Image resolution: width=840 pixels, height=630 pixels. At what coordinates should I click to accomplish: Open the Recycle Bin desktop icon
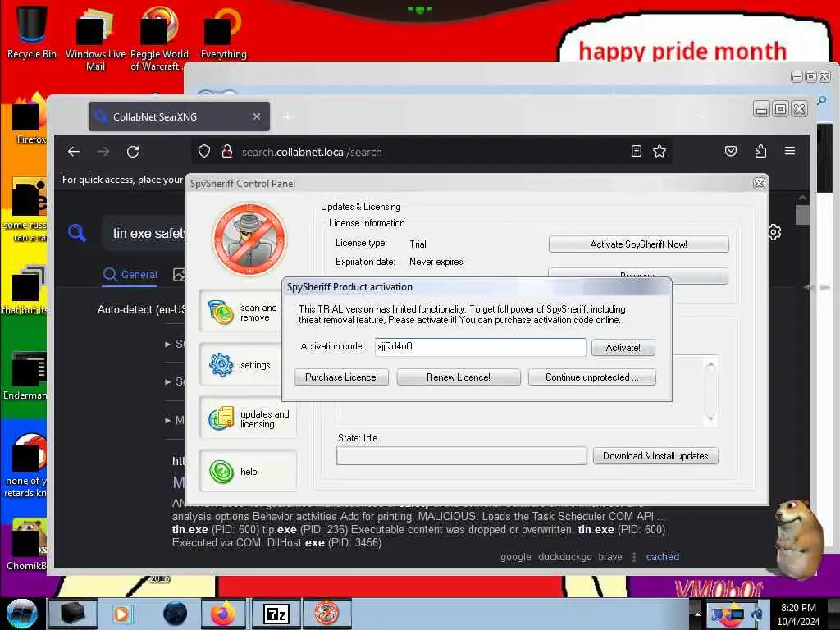pyautogui.click(x=32, y=32)
